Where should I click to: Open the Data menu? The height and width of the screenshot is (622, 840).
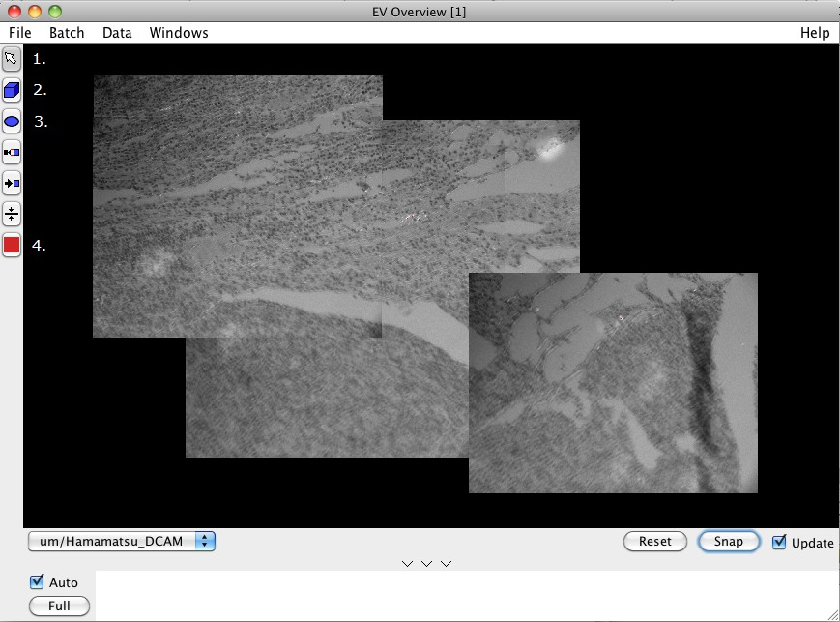tap(117, 33)
